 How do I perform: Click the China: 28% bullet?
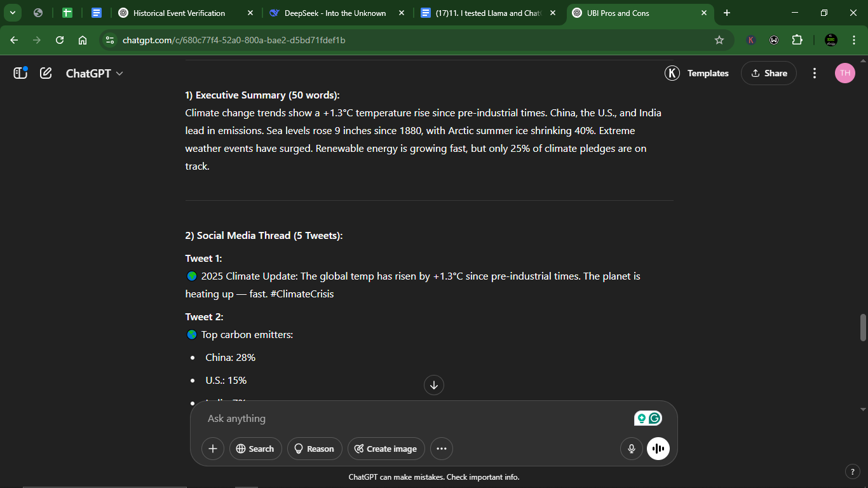point(230,358)
